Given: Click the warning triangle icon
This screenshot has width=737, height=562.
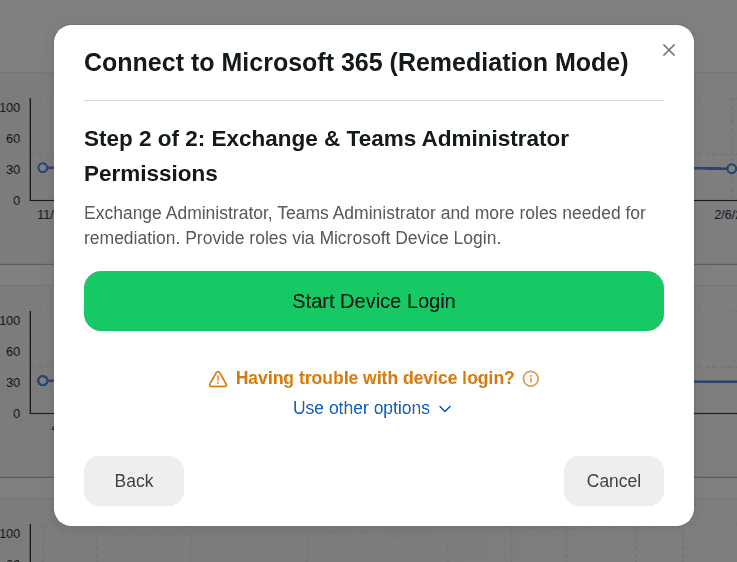Looking at the screenshot, I should point(218,379).
